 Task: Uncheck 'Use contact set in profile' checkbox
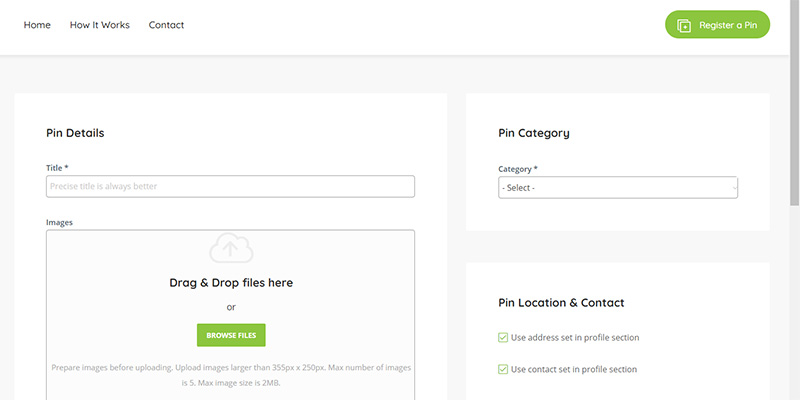[x=503, y=370]
